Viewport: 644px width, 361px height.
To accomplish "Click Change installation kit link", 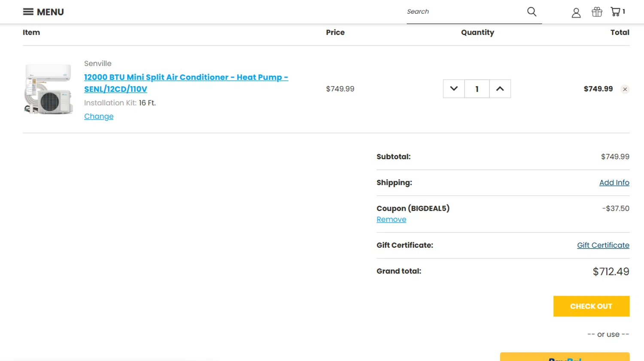I will (99, 116).
